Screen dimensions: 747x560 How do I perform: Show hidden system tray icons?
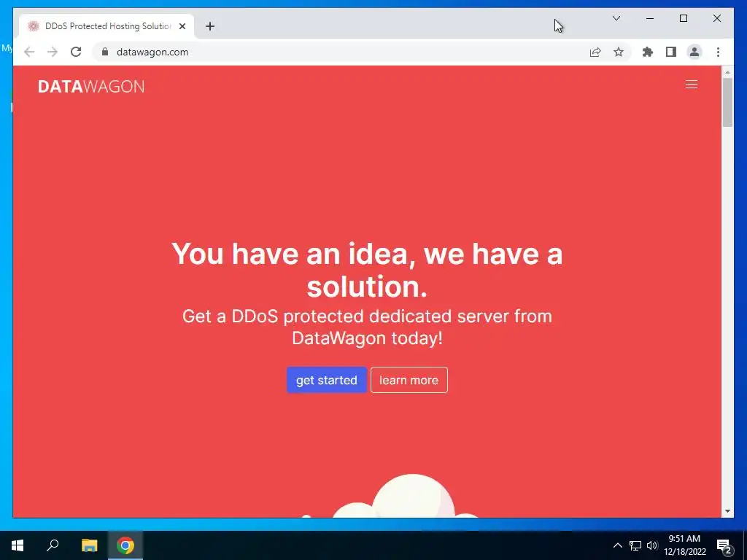pos(617,545)
